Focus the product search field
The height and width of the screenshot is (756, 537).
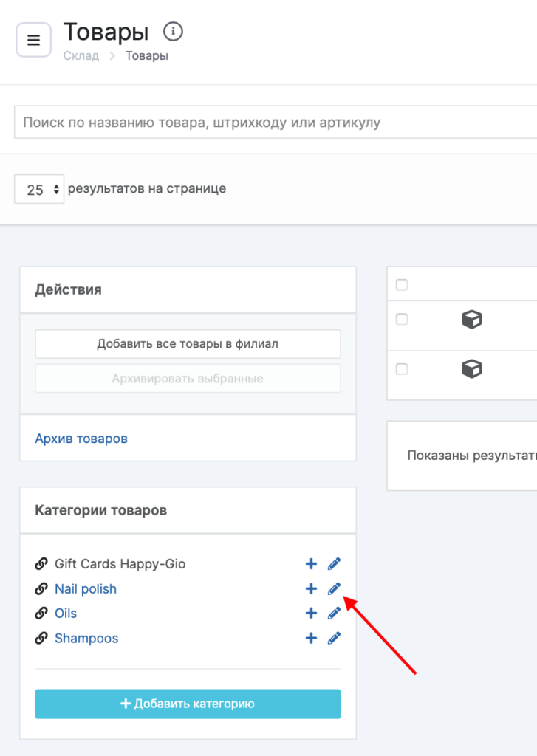273,122
